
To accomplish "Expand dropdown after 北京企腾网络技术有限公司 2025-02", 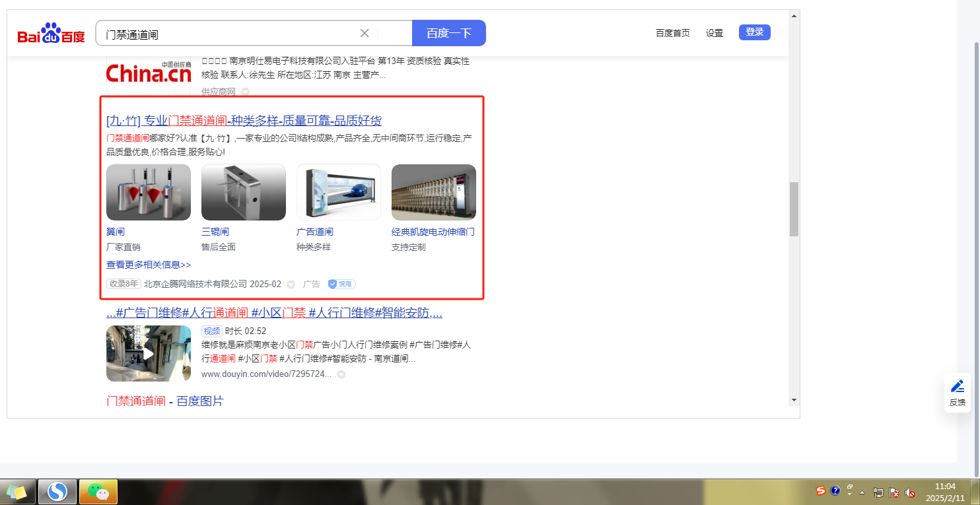I will 291,285.
